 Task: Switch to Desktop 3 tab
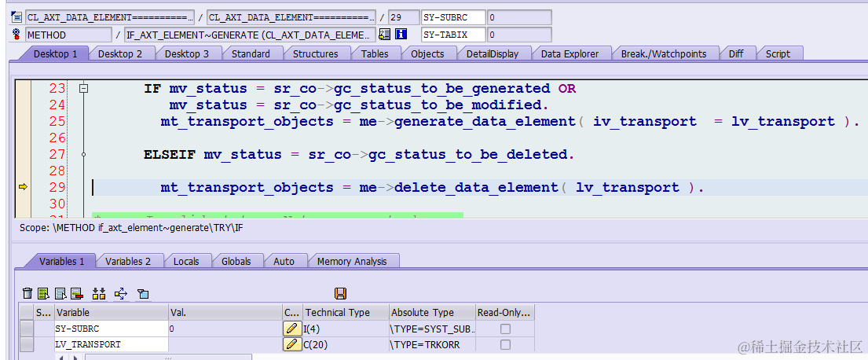click(x=186, y=53)
